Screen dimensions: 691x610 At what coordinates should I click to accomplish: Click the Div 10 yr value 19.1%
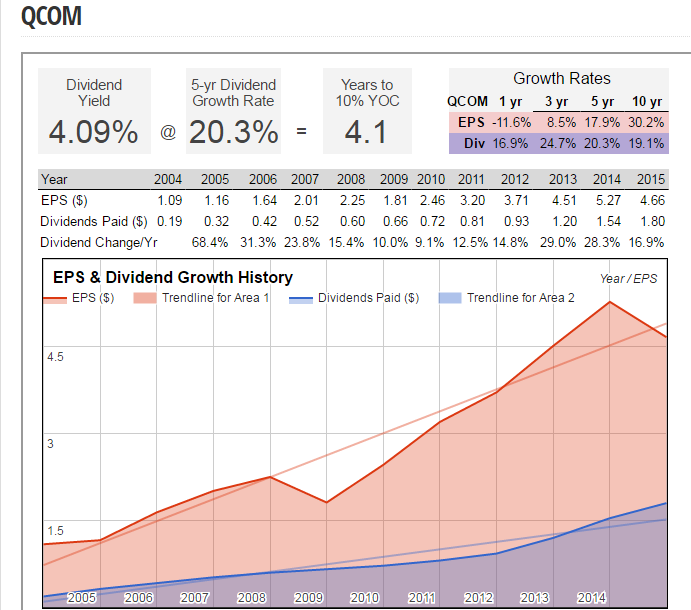click(x=646, y=143)
